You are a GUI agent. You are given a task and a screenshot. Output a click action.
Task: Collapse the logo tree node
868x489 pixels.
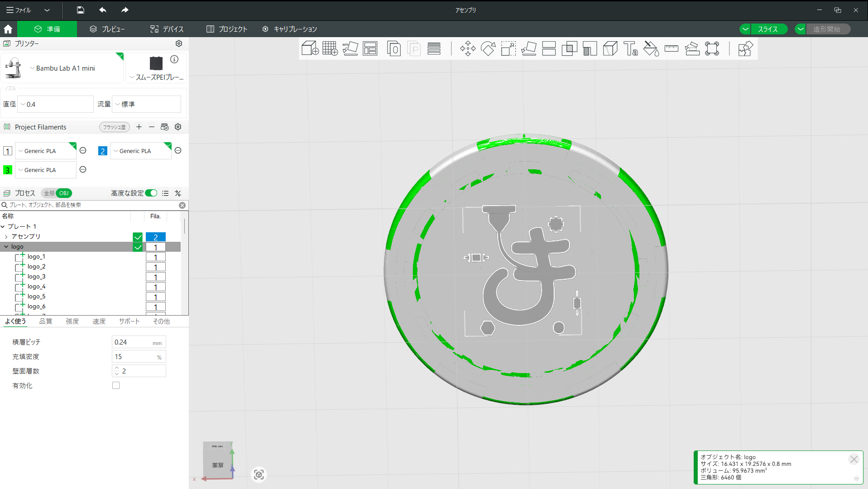tap(6, 247)
